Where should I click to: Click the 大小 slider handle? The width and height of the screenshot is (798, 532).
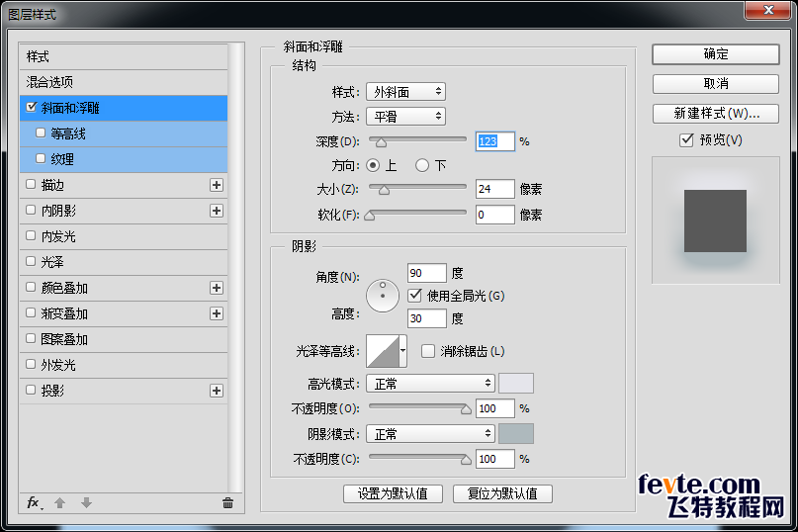[x=385, y=191]
